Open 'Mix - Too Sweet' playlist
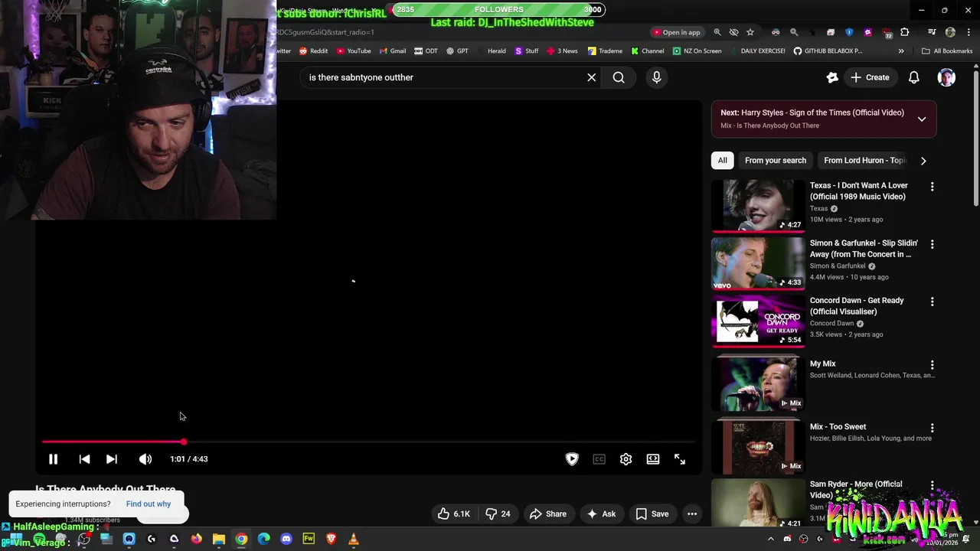 pyautogui.click(x=758, y=446)
